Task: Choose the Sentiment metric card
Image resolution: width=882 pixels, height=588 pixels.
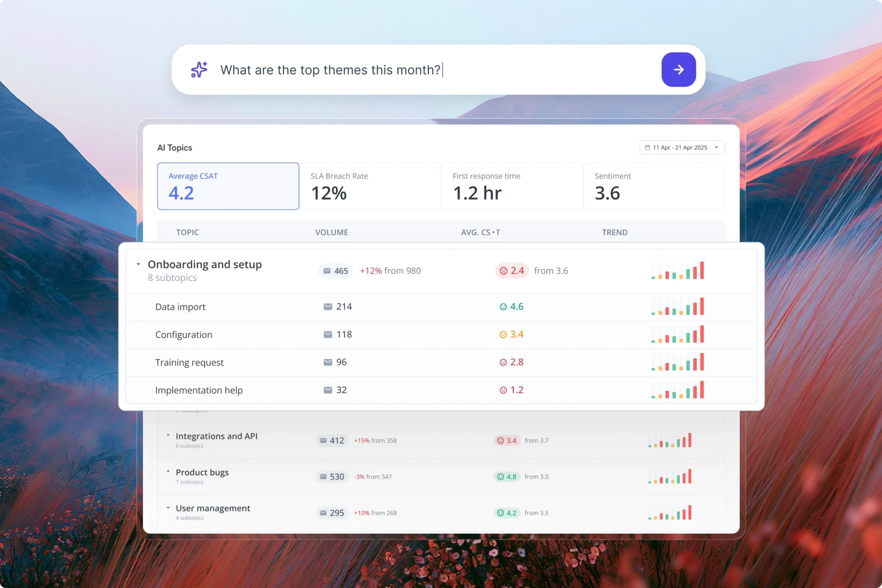Action: coord(654,186)
